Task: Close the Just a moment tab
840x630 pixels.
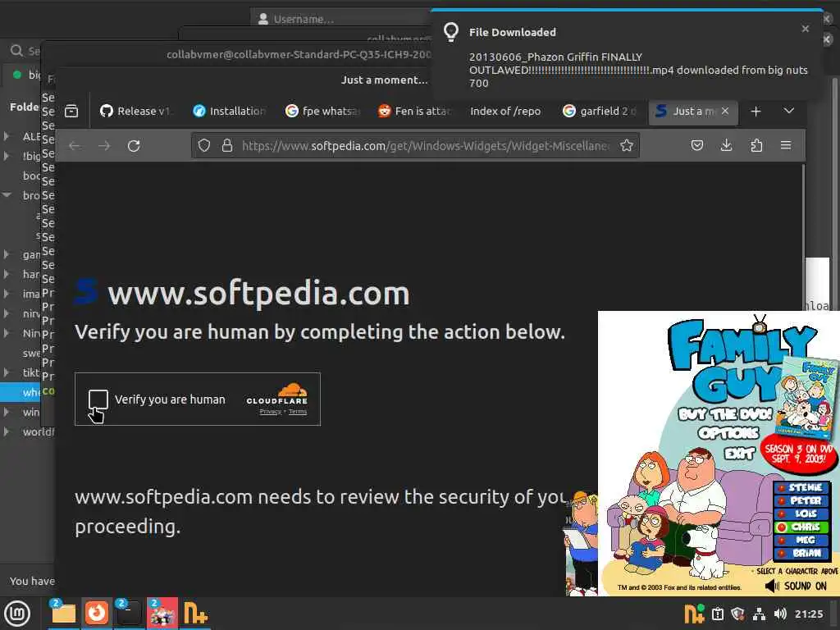Action: click(x=725, y=111)
